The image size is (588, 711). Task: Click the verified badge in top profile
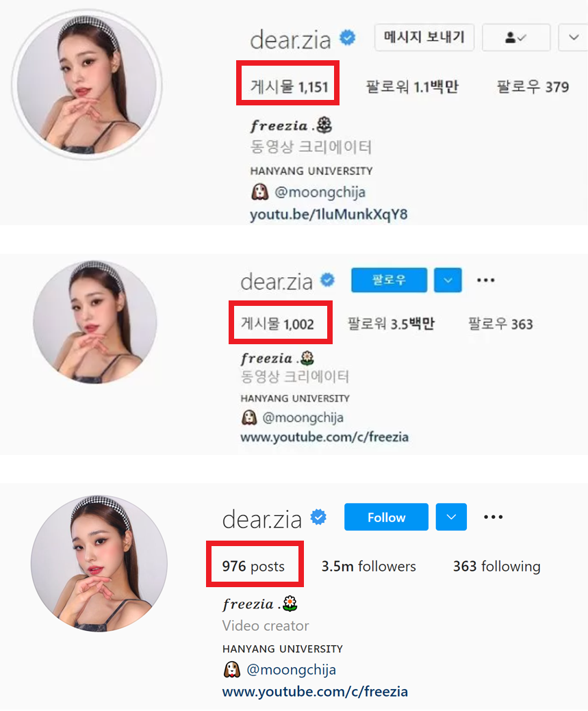click(348, 38)
